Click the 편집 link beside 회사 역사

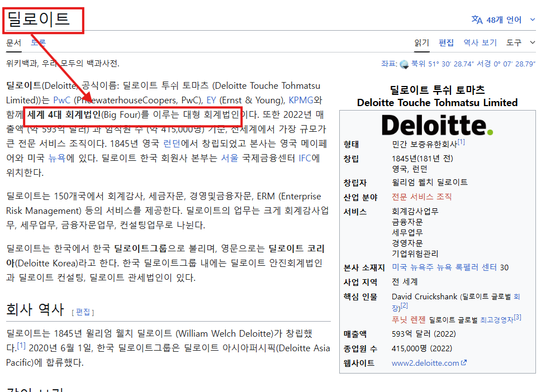click(x=83, y=312)
